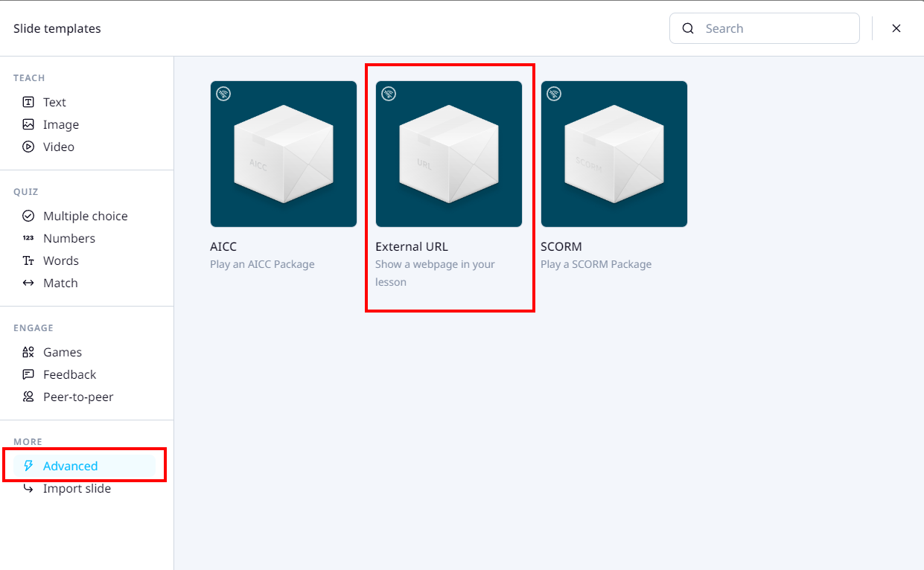Select the Advanced category label
The image size is (924, 570).
[x=71, y=466]
